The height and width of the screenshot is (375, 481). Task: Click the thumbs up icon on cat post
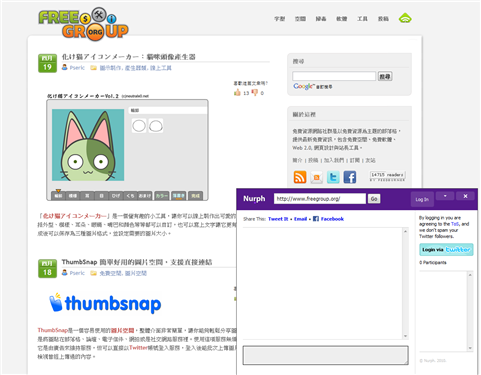tap(237, 92)
